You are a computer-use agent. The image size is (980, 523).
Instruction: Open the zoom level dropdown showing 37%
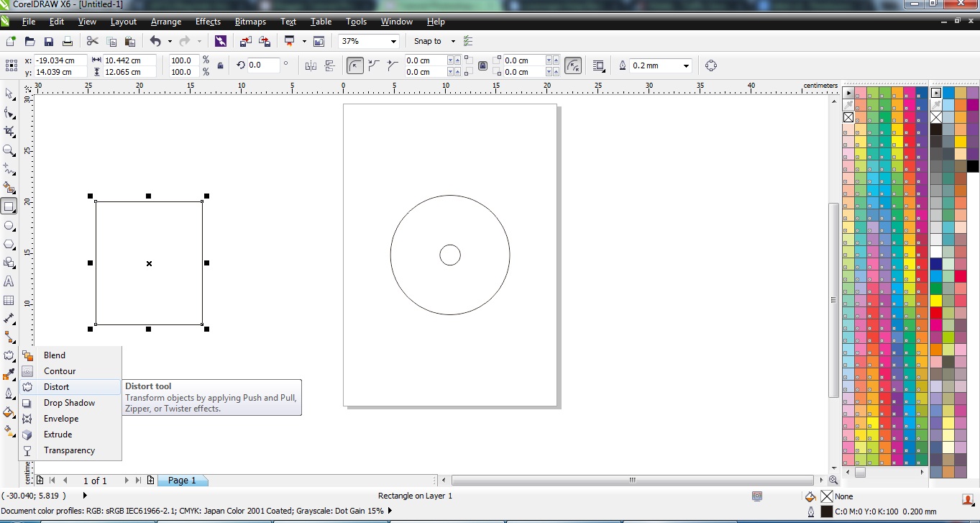pyautogui.click(x=393, y=41)
